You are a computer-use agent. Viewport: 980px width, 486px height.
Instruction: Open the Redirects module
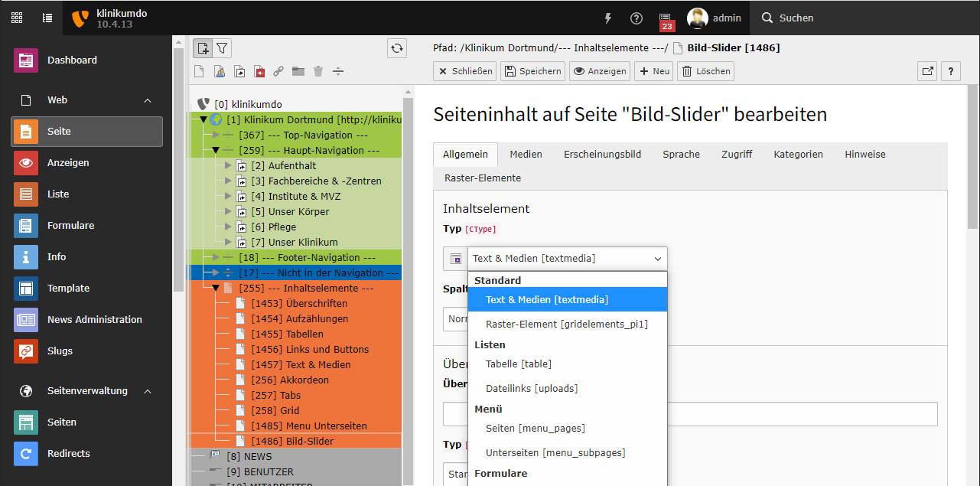click(x=86, y=453)
